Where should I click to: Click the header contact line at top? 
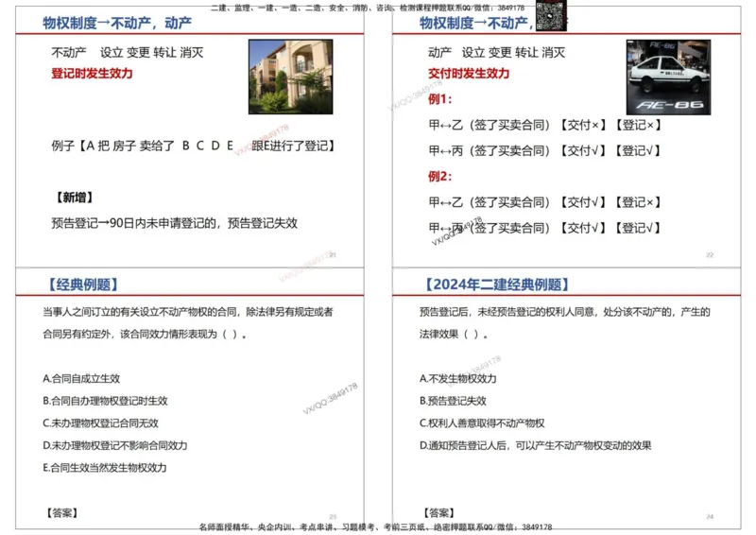click(x=368, y=8)
